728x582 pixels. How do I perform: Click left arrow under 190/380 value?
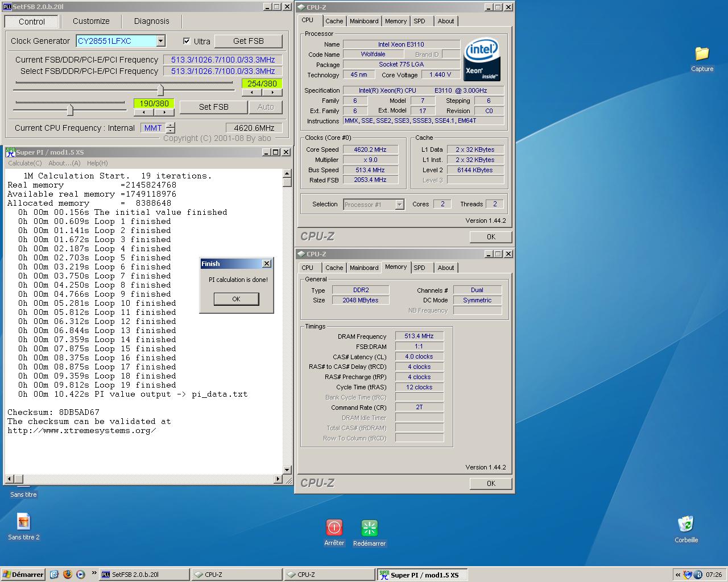(x=143, y=112)
